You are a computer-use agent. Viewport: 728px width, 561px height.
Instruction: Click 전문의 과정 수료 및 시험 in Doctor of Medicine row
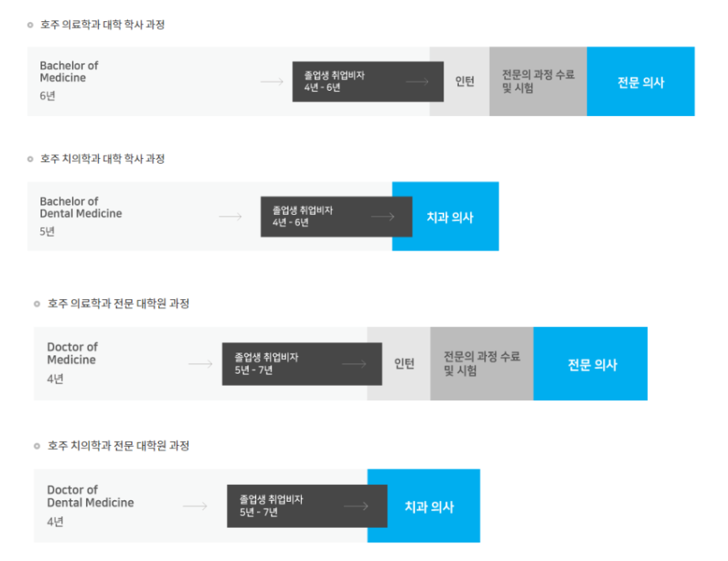click(482, 364)
